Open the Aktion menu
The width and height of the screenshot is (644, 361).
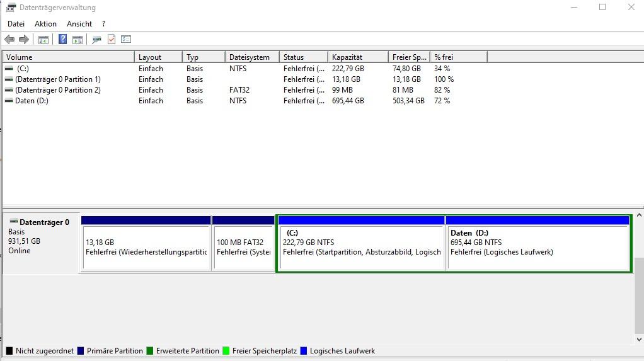click(45, 24)
